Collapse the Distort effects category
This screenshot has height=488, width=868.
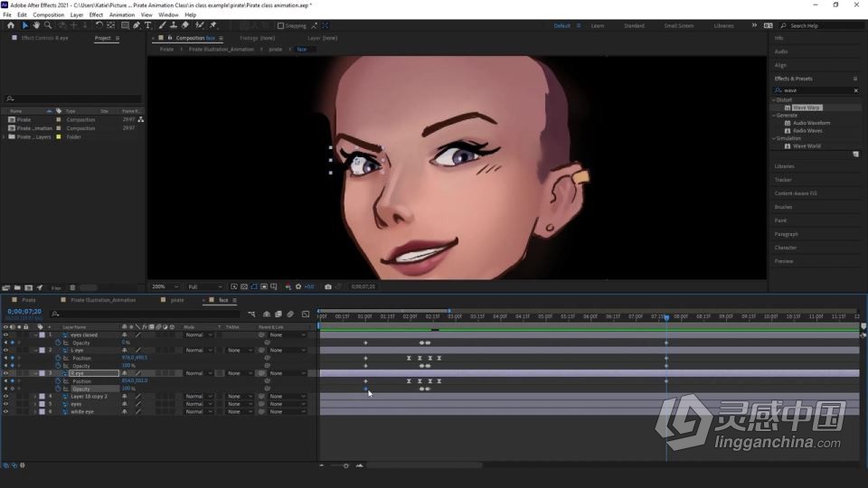(774, 100)
